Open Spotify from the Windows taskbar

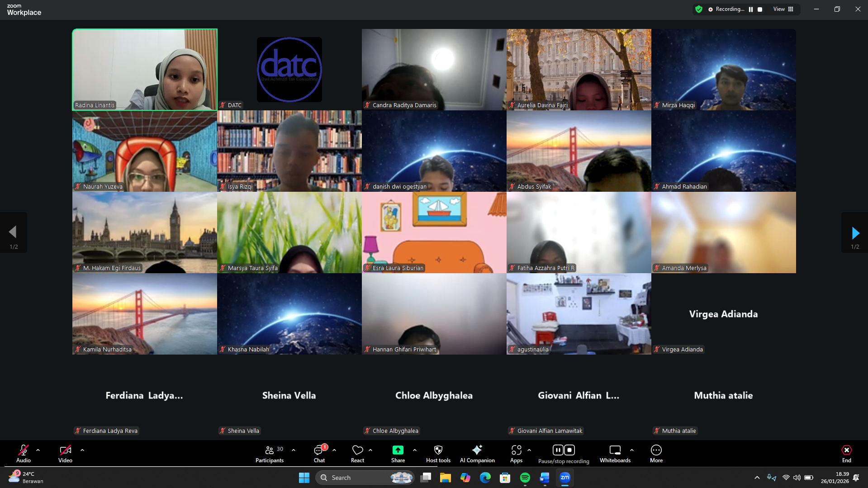coord(525,478)
